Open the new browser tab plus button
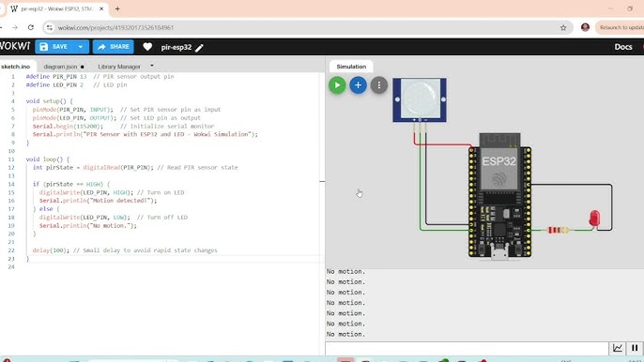The width and height of the screenshot is (644, 362). coord(117,8)
